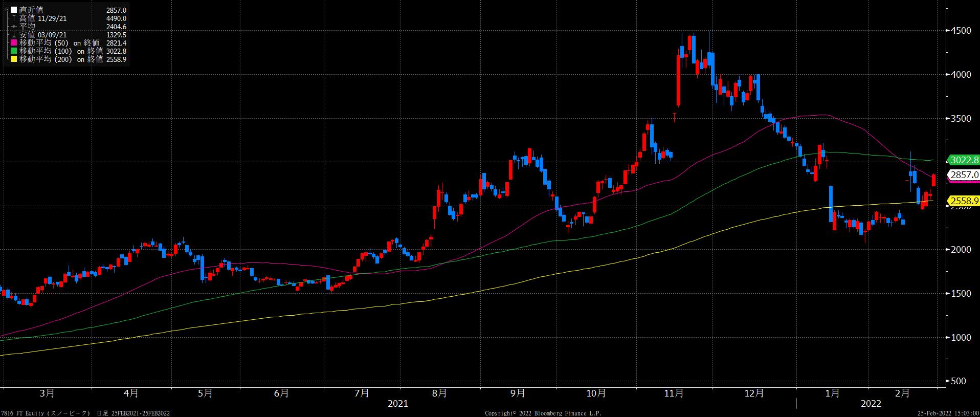The height and width of the screenshot is (417, 980).
Task: Select the magenta 50-day moving average swatch
Action: tap(13, 43)
